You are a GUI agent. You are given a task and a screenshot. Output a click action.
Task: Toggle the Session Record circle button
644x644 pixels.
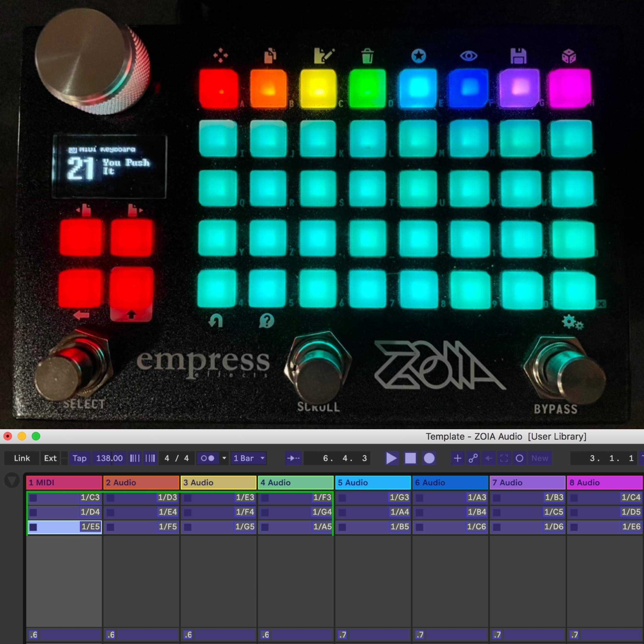point(519,458)
